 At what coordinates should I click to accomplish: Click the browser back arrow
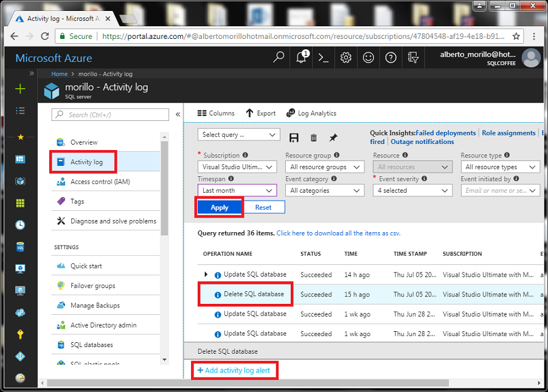(14, 36)
